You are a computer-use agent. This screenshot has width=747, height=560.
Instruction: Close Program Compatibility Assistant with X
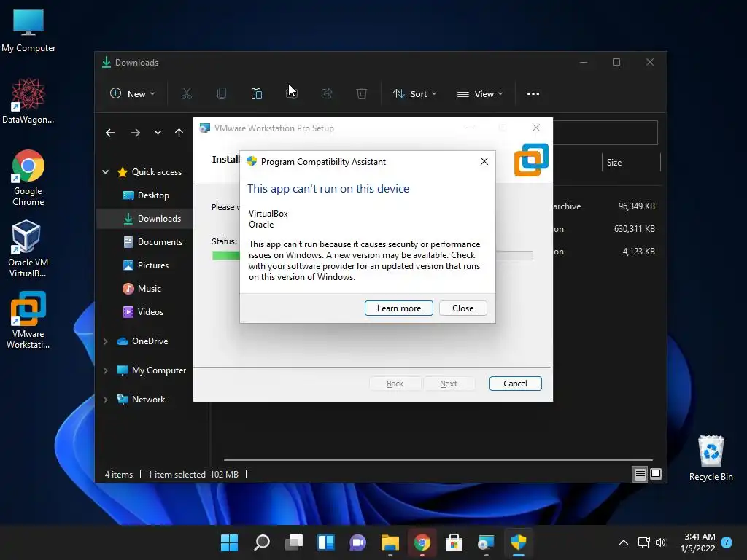[484, 161]
